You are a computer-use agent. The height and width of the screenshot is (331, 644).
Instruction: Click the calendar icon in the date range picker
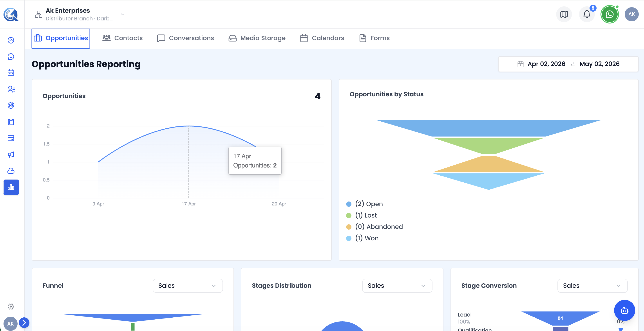(x=520, y=64)
